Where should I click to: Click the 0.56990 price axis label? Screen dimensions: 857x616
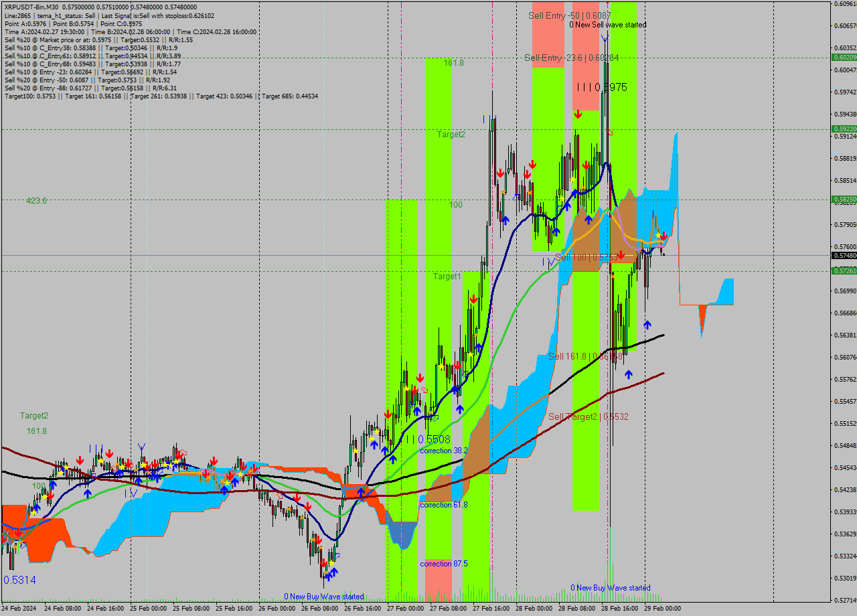845,291
